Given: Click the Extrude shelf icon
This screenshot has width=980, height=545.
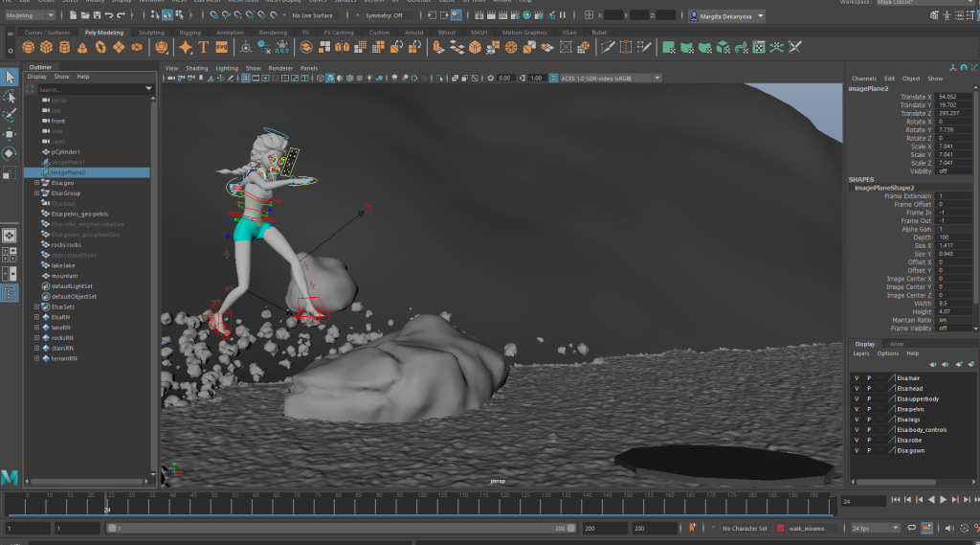Looking at the screenshot, I should (x=438, y=48).
